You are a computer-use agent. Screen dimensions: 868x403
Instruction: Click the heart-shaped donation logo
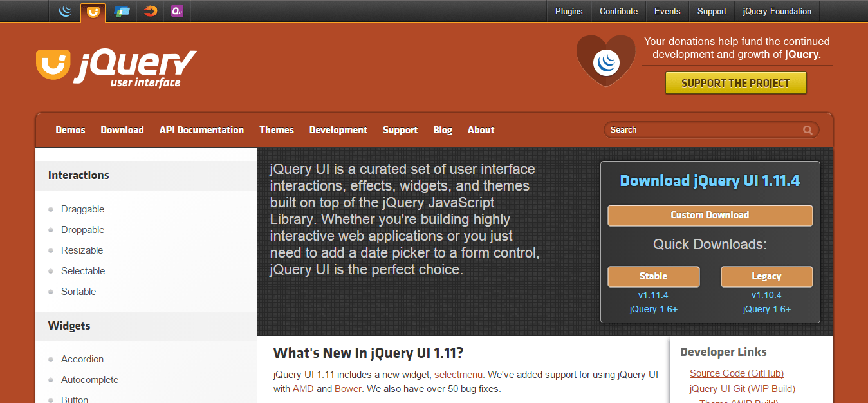(x=605, y=61)
